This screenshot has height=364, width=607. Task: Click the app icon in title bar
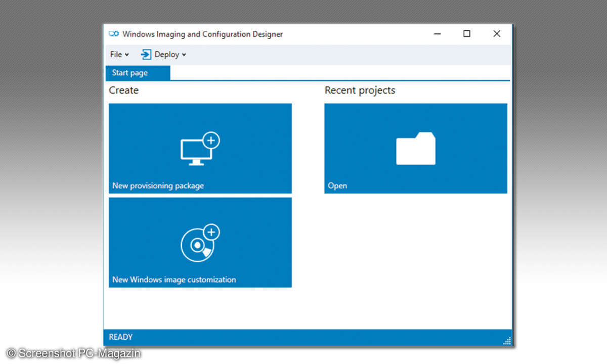(x=114, y=34)
